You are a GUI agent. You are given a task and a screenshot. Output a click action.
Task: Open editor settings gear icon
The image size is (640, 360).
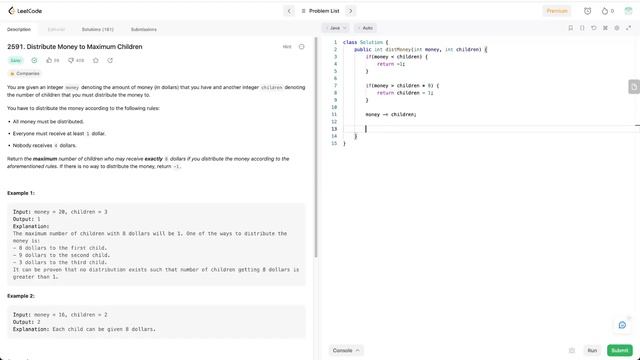coord(617,28)
